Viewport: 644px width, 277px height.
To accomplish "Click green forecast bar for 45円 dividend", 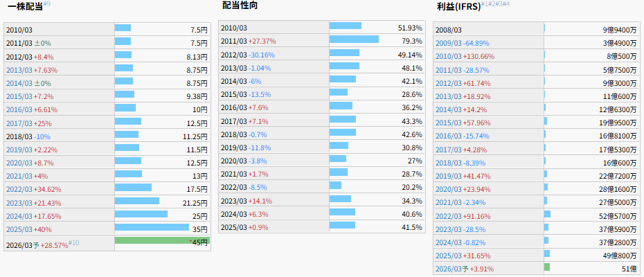I will 152,240.
